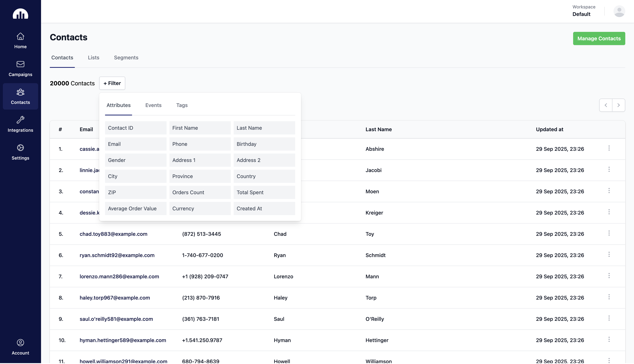Open the Workspace Default switcher
The height and width of the screenshot is (364, 634).
pos(584,11)
